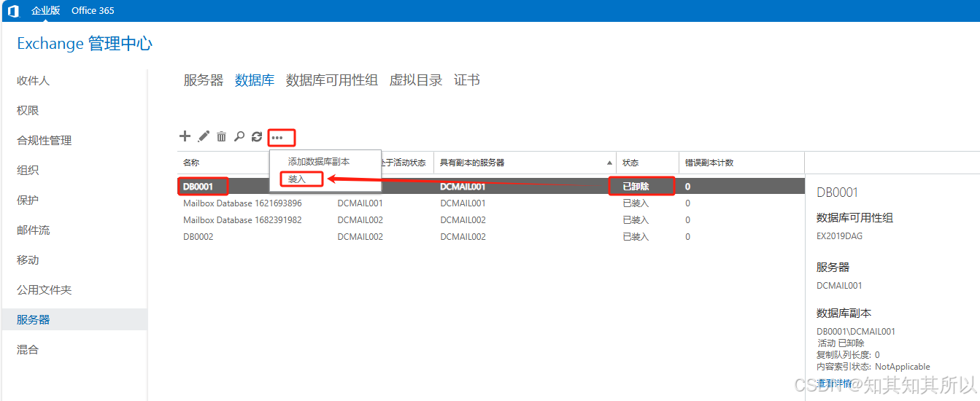Delete database using trash icon
This screenshot has width=980, height=401.
(x=221, y=136)
